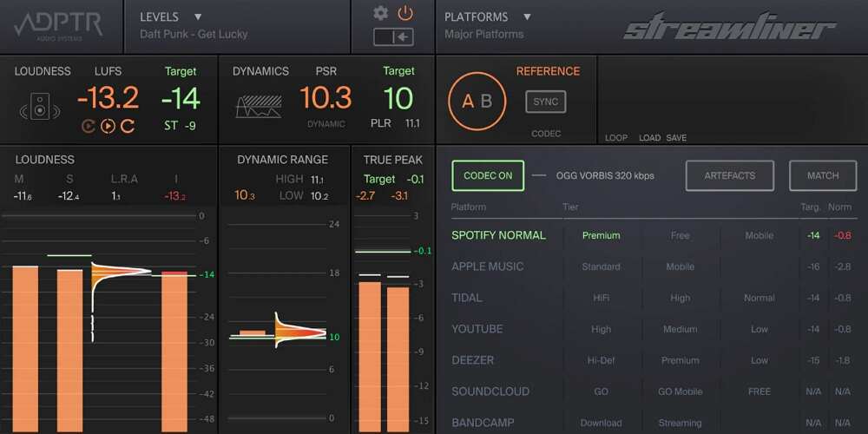The image size is (868, 434).
Task: Choose YouTube Medium tier
Action: 680,329
